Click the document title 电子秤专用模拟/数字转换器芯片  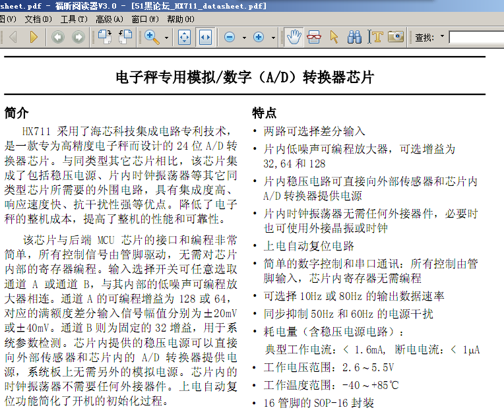tap(245, 77)
